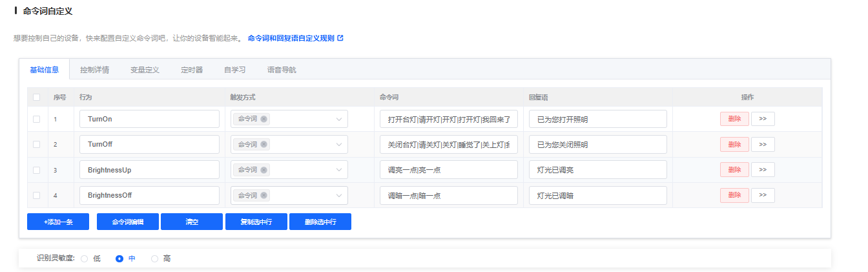Expand row details with >> for TurnOff
The height and width of the screenshot is (272, 868).
point(763,144)
